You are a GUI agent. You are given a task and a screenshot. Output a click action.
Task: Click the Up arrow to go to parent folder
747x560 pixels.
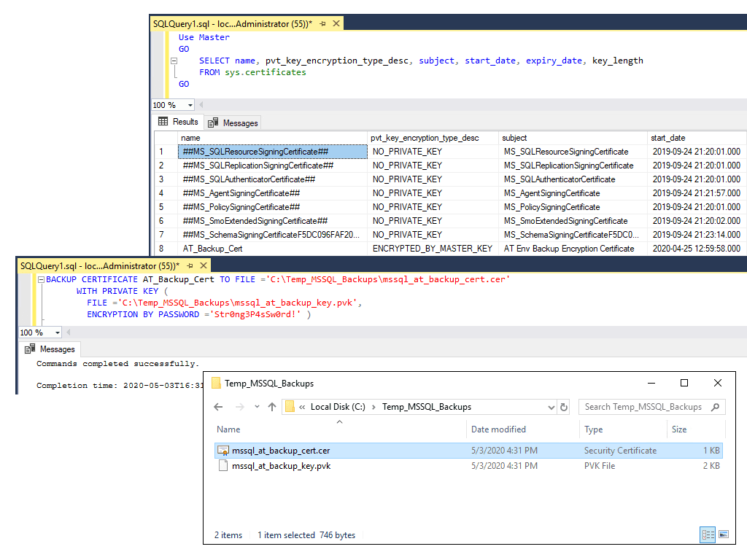pos(271,407)
